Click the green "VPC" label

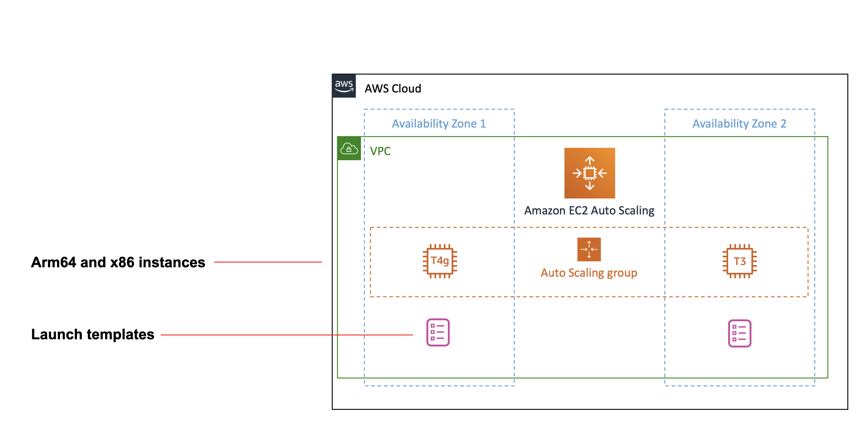point(380,151)
